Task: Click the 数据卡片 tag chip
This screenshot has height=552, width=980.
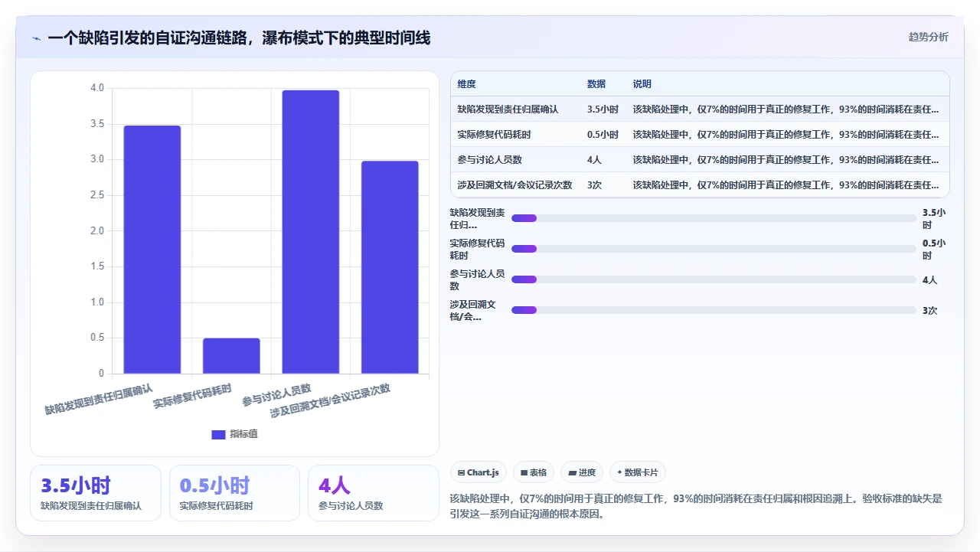Action: coord(638,472)
